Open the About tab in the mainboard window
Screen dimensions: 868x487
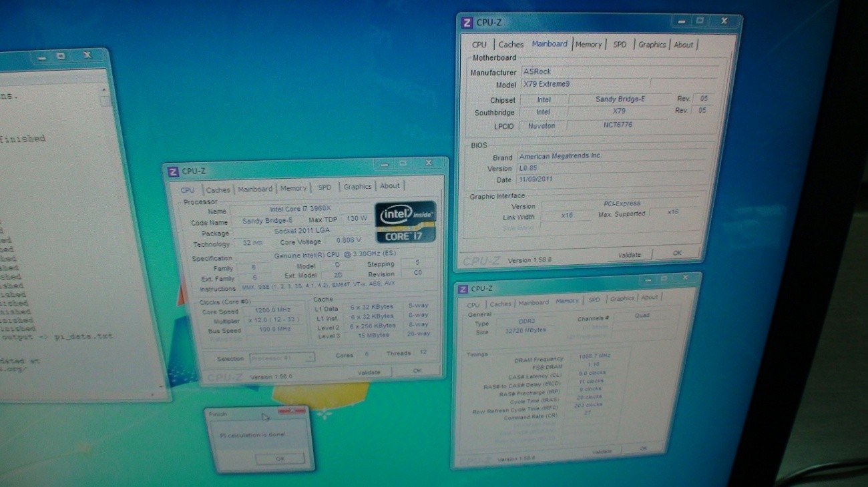tap(683, 45)
